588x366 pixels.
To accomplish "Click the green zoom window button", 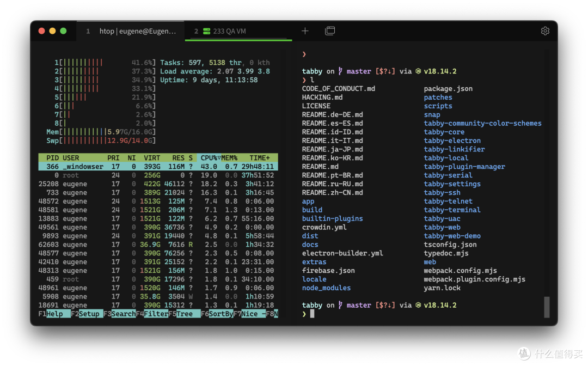I will [x=63, y=31].
